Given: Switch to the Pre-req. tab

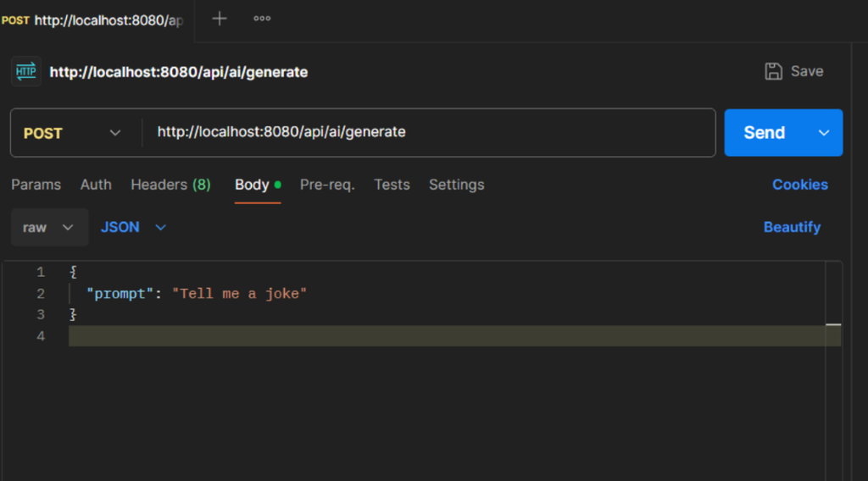Looking at the screenshot, I should (x=327, y=185).
